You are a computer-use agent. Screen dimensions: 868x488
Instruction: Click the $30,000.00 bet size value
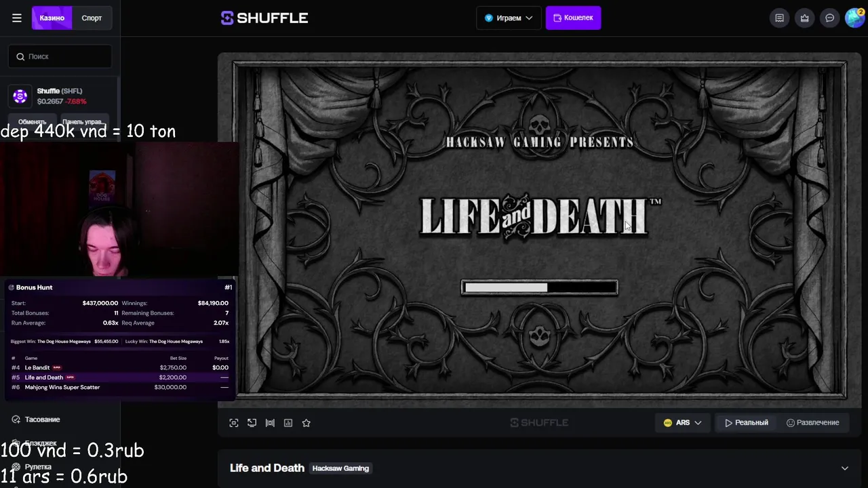coord(170,388)
